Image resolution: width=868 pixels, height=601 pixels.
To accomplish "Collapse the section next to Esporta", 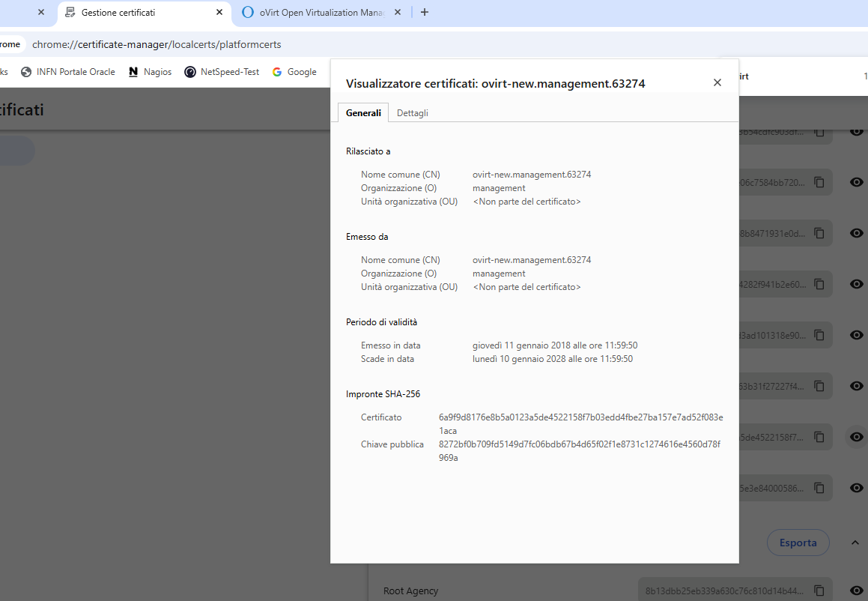I will [x=855, y=543].
